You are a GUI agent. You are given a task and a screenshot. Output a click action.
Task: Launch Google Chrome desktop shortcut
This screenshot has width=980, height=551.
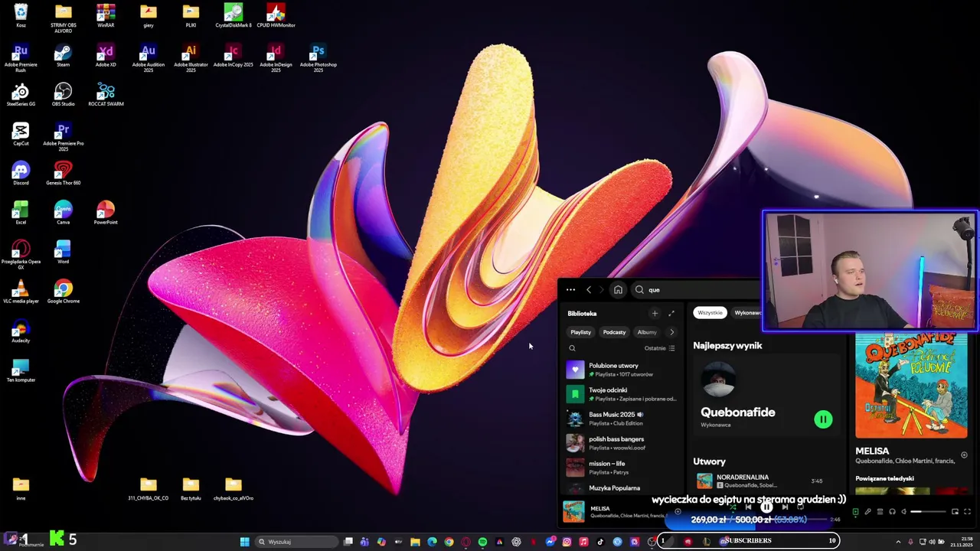coord(64,292)
